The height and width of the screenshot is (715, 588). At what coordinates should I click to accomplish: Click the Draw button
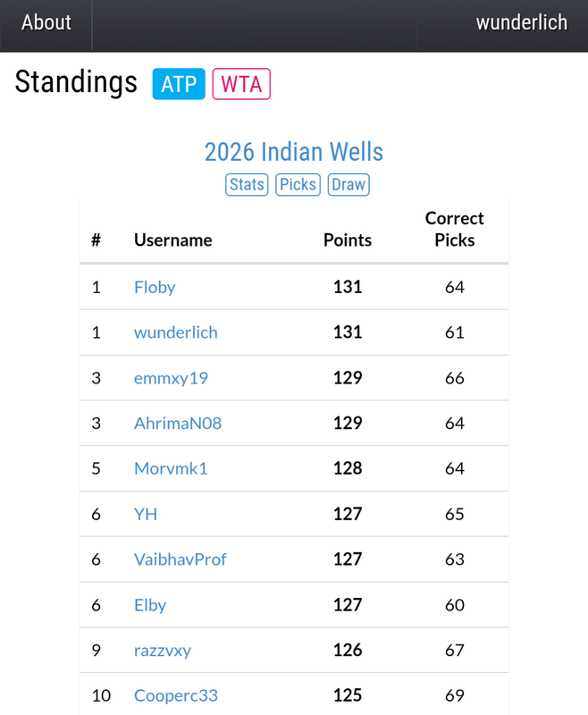348,184
